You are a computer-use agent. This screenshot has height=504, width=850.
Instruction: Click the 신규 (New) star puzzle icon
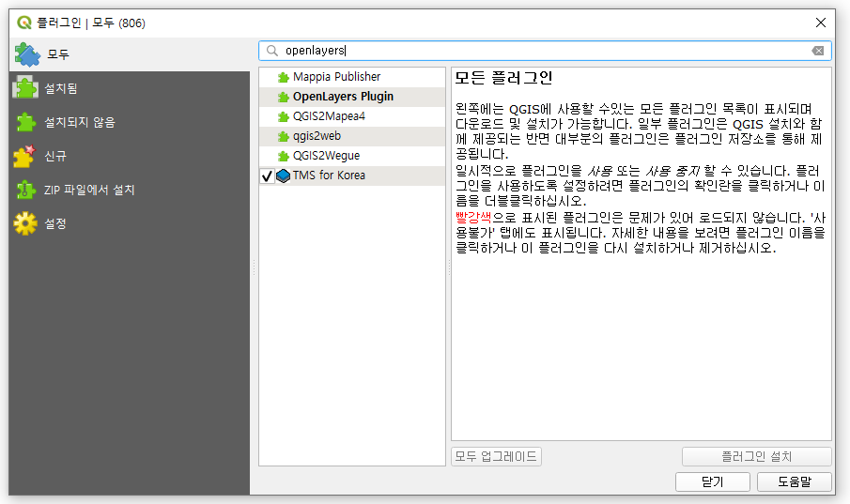click(24, 156)
